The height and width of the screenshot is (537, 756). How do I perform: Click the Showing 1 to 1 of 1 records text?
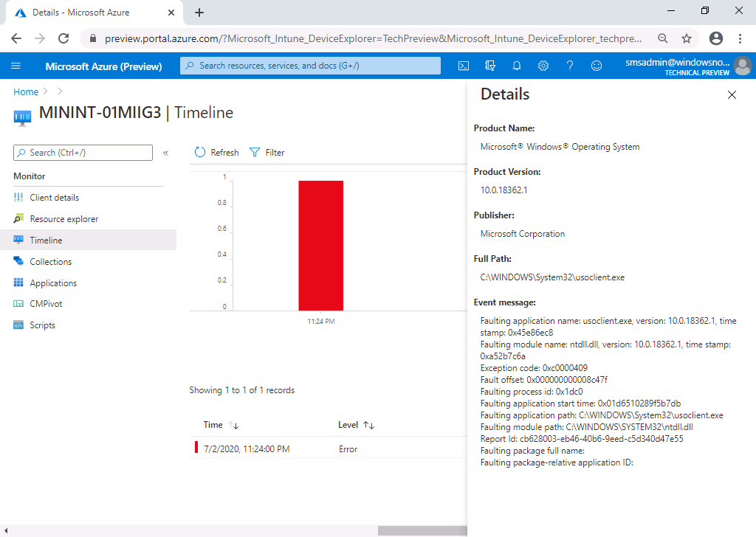point(242,390)
